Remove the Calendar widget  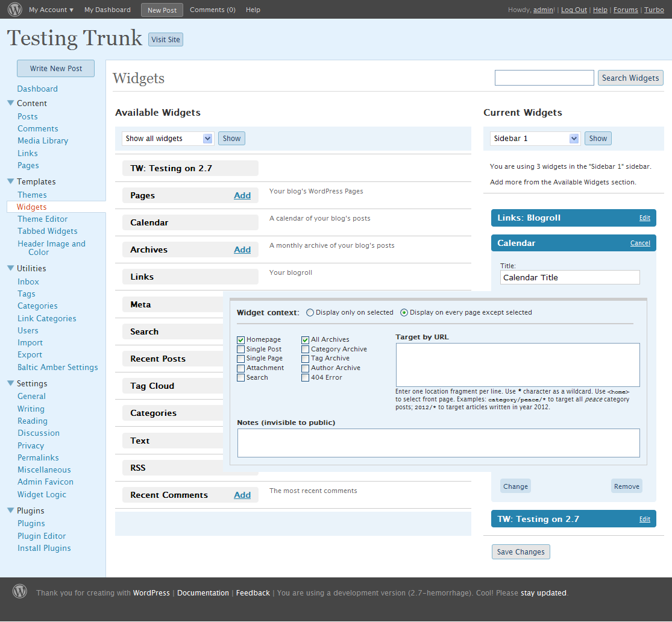(x=626, y=486)
